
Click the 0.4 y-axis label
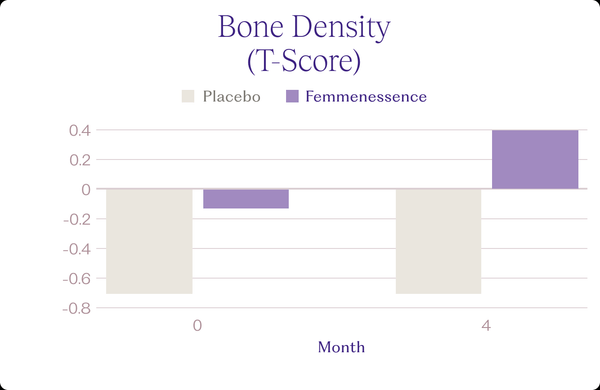(80, 131)
